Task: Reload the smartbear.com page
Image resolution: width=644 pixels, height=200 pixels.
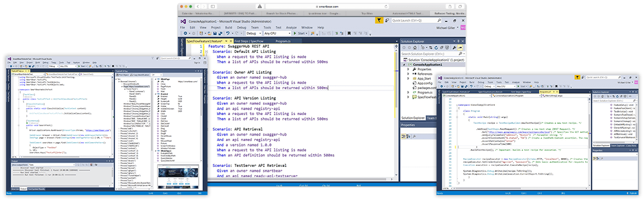Action: click(x=386, y=7)
